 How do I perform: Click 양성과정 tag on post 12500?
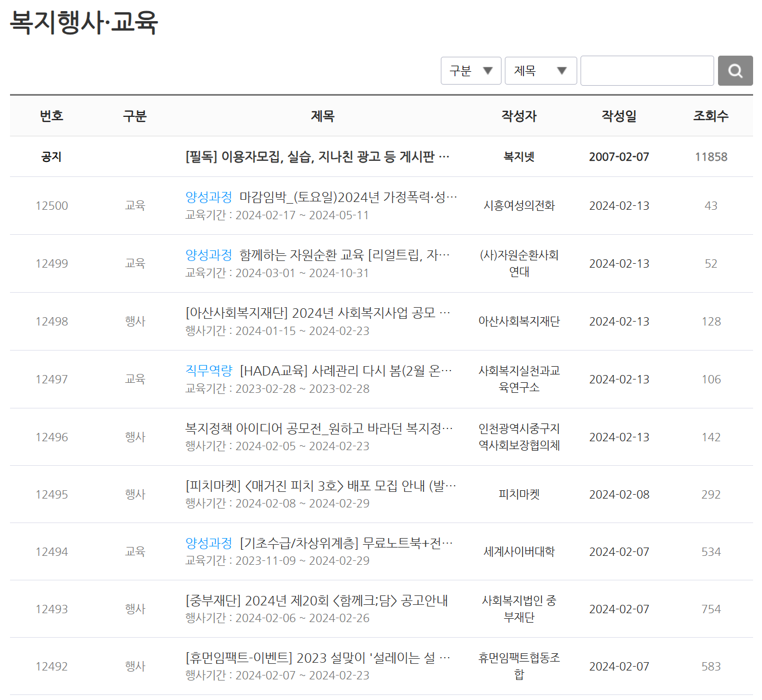click(209, 197)
